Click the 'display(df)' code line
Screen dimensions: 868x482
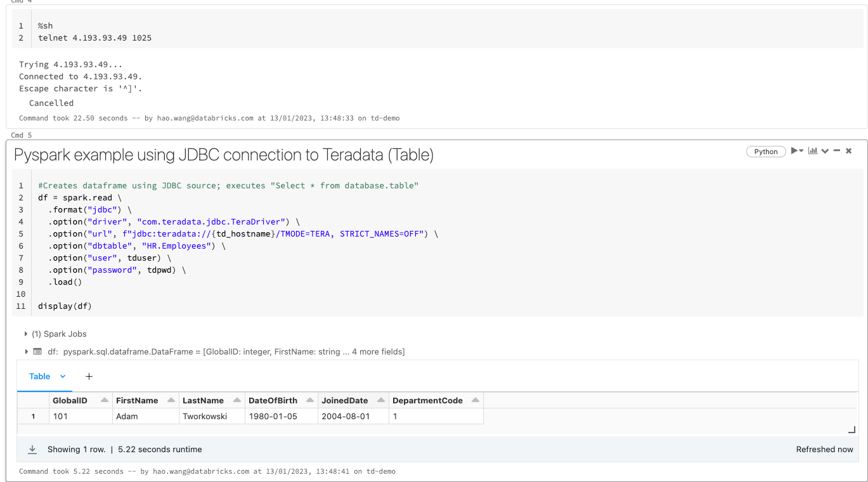[x=65, y=306]
